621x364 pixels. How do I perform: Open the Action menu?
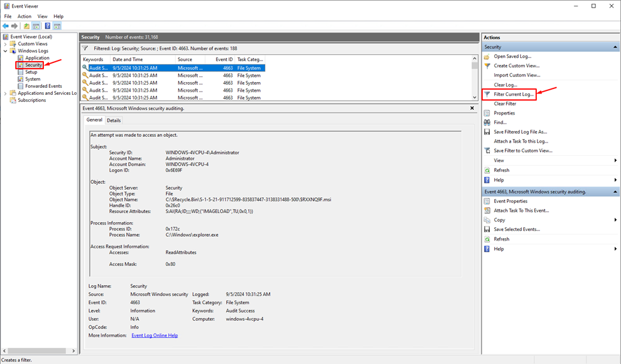tap(24, 16)
